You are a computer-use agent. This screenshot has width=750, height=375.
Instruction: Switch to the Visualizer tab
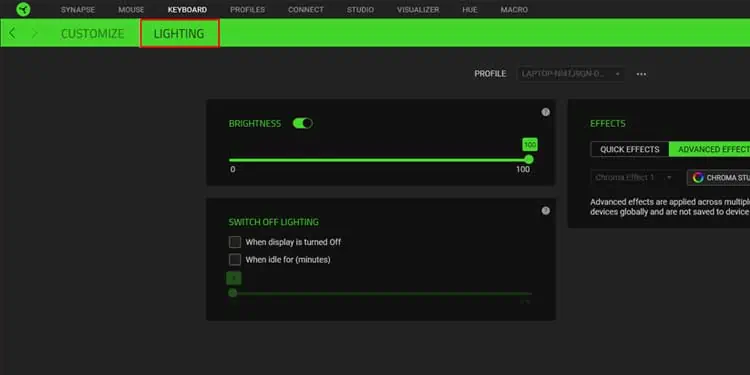click(418, 10)
